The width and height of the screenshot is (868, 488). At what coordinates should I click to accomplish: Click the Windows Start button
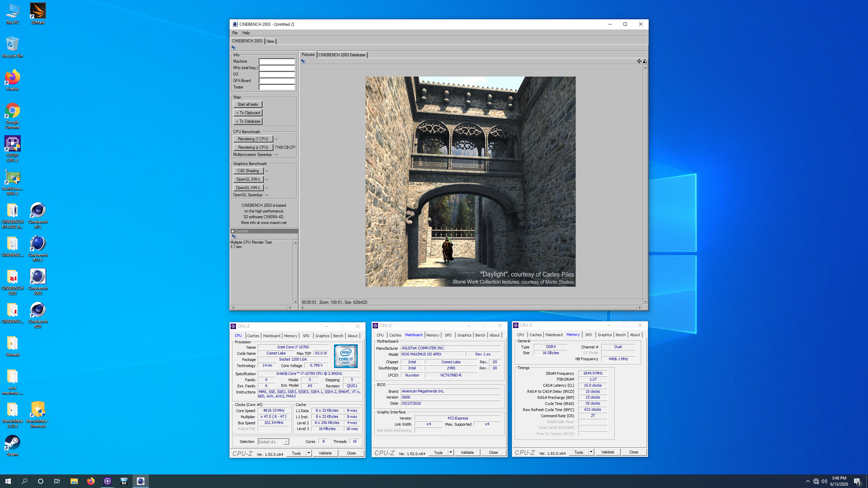click(x=8, y=481)
